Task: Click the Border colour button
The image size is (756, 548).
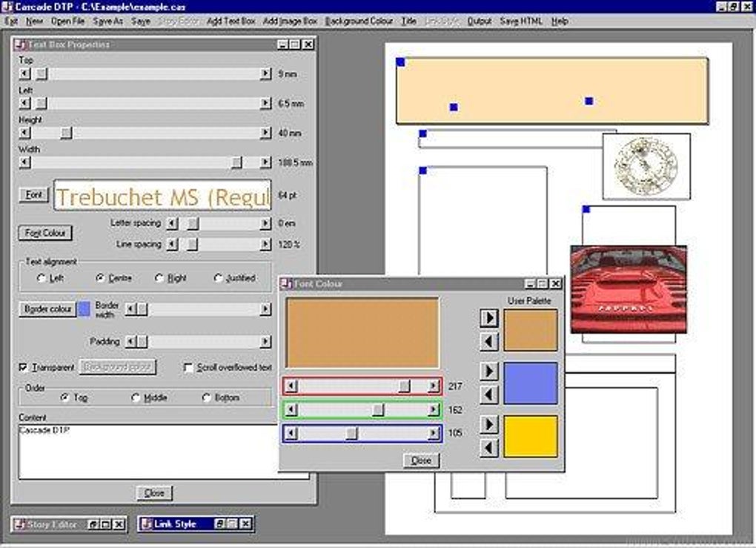Action: [x=47, y=308]
